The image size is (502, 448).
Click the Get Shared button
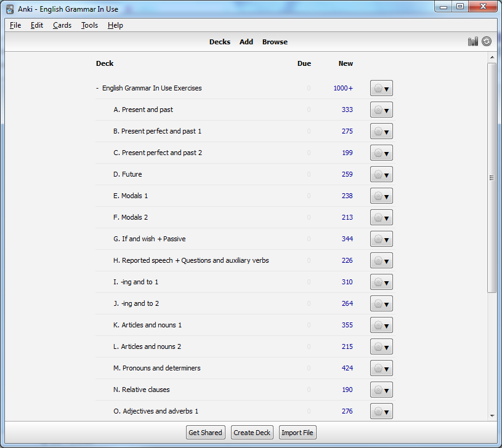206,433
